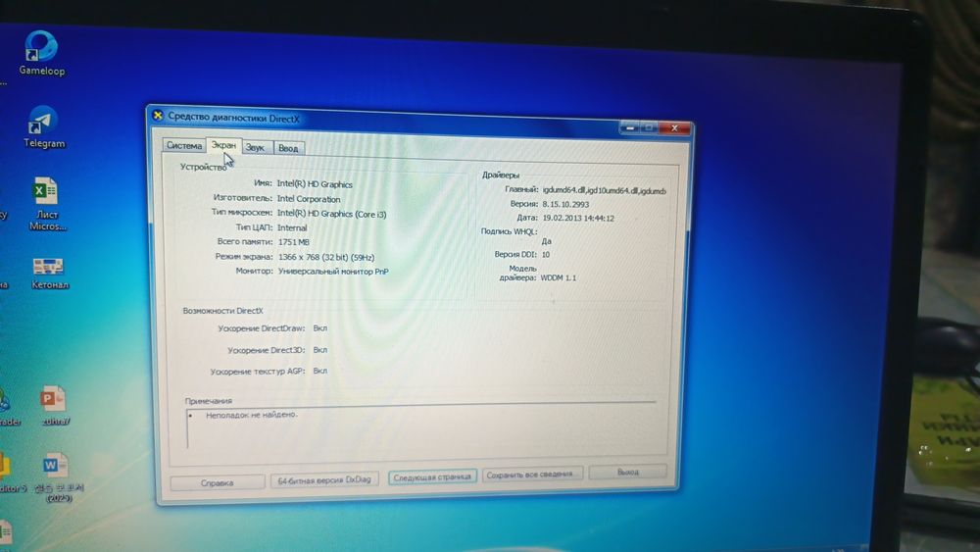
Task: Click the Ускорение текстур AGP Вкл value
Action: click(x=320, y=371)
